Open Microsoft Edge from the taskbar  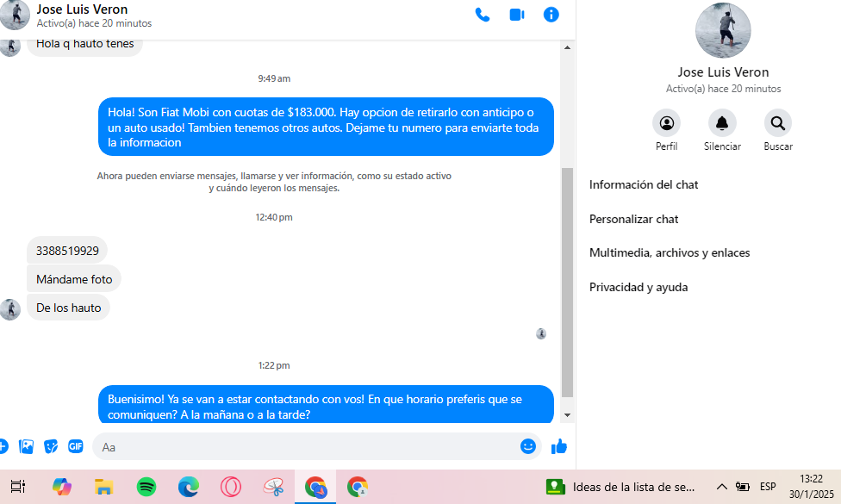[x=188, y=487]
